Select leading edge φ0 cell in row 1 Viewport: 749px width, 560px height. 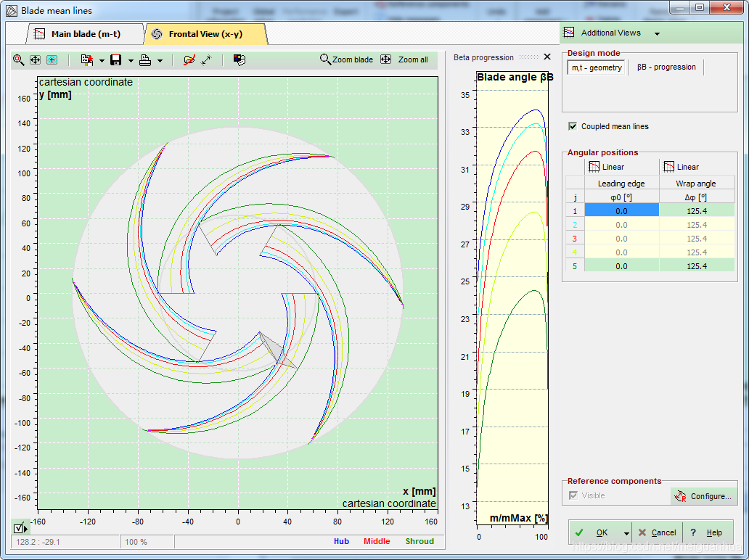tap(621, 210)
